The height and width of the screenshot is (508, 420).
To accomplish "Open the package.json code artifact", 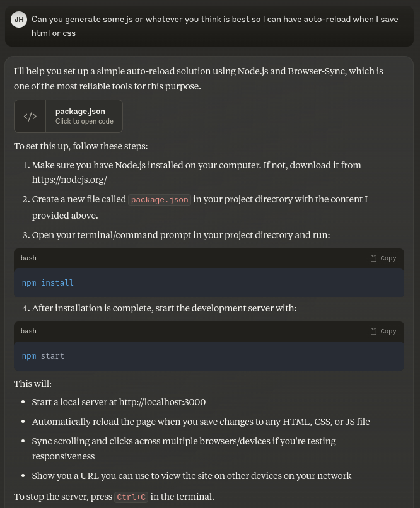I will pyautogui.click(x=68, y=117).
